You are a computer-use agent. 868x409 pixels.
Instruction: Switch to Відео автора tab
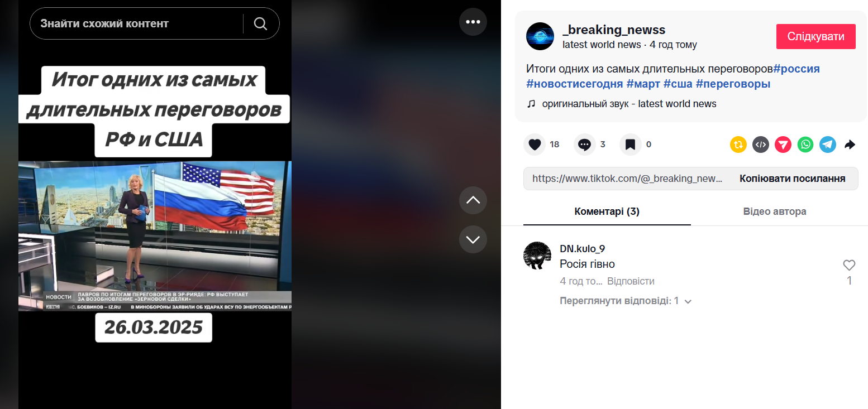(x=775, y=211)
